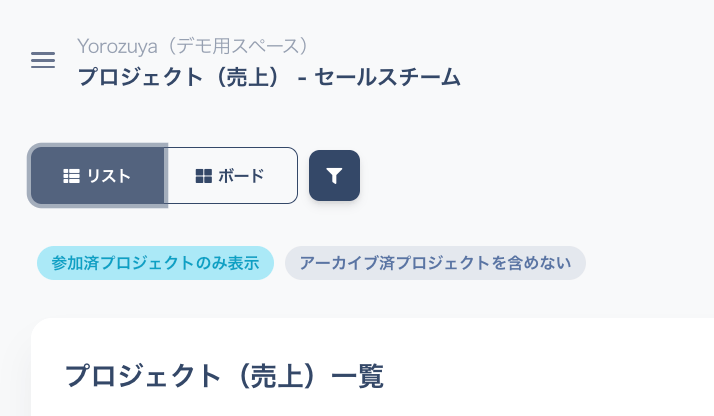Switch to the リスト view
Viewport: 714px width, 416px height.
(x=97, y=176)
